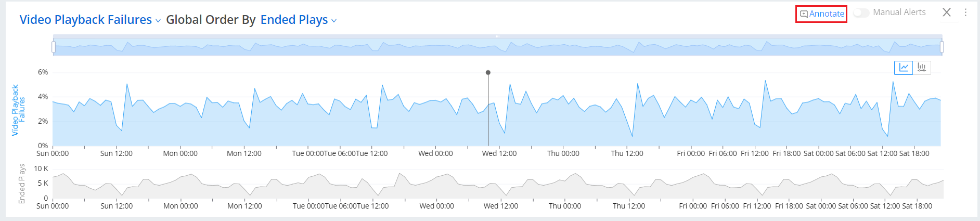
Task: Close the Video Playback Failures panel
Action: [947, 12]
